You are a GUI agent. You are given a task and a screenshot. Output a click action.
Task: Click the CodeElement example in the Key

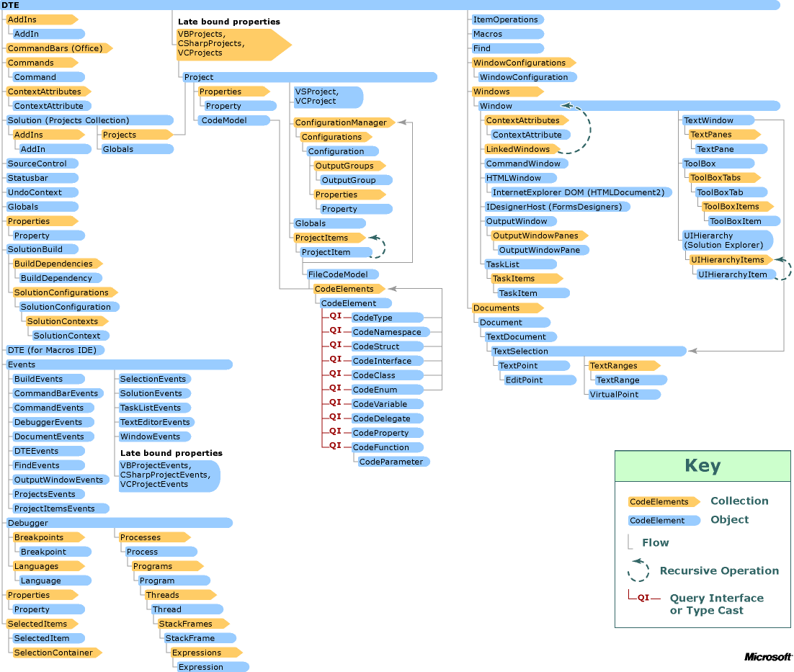click(x=663, y=520)
